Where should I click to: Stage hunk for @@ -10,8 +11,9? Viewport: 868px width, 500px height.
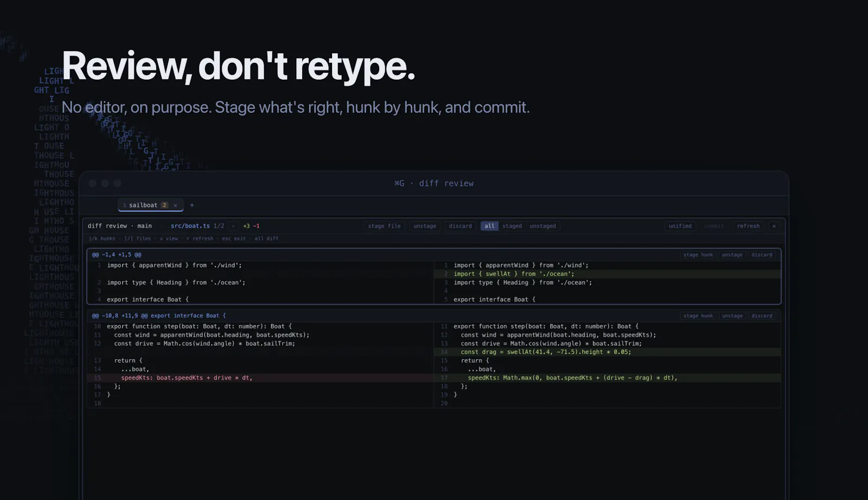pyautogui.click(x=698, y=316)
